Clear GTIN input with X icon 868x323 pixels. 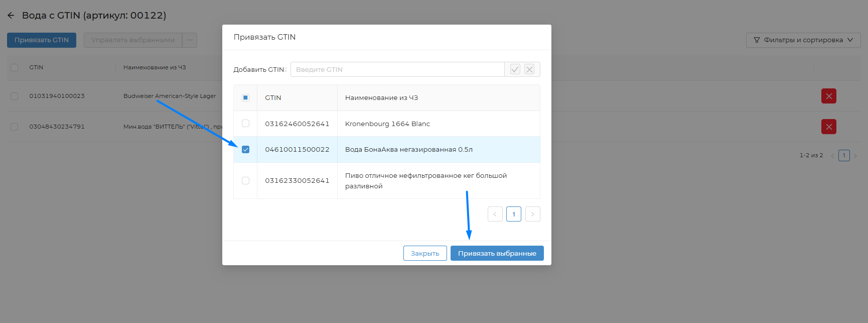tap(529, 69)
